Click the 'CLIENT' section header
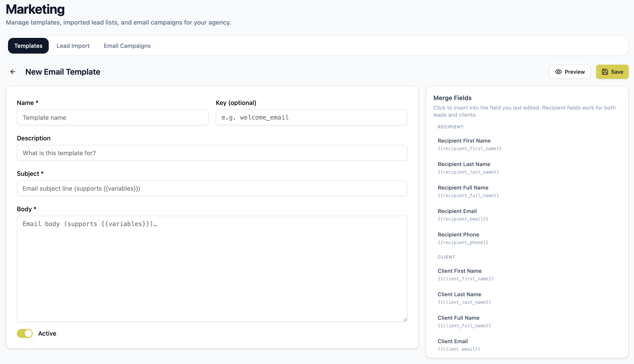The height and width of the screenshot is (364, 634). click(446, 257)
